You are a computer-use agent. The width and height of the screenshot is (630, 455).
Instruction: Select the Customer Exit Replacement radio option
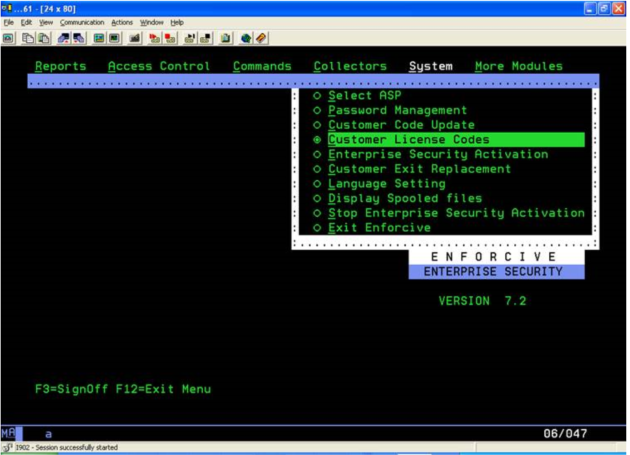[317, 169]
